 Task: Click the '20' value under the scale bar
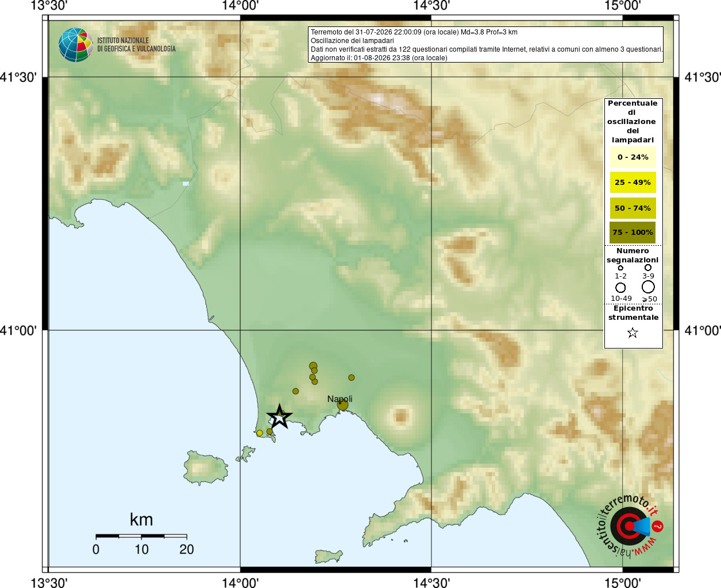187,550
